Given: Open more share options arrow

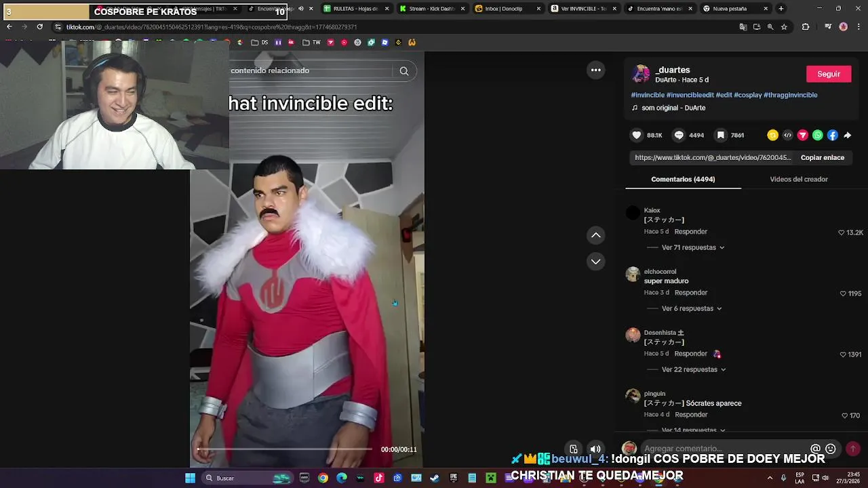Looking at the screenshot, I should 847,135.
